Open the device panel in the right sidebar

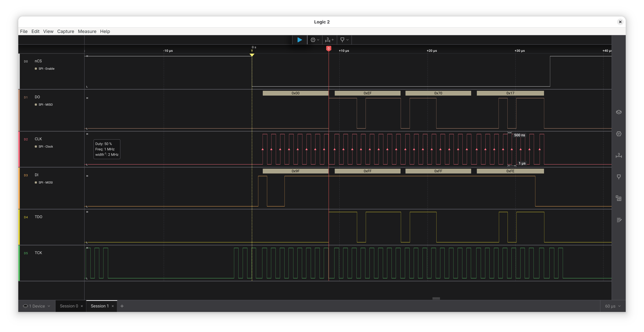(x=619, y=112)
